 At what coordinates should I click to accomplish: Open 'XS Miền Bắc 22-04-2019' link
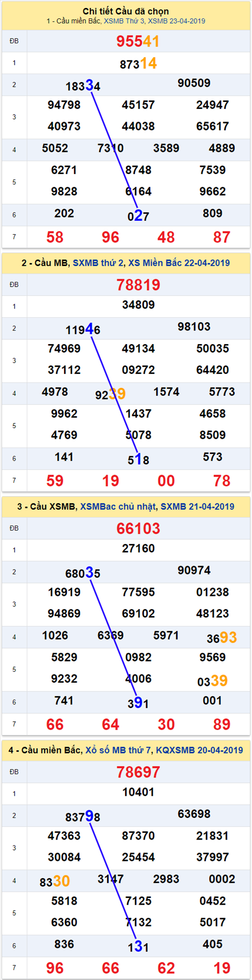[179, 262]
